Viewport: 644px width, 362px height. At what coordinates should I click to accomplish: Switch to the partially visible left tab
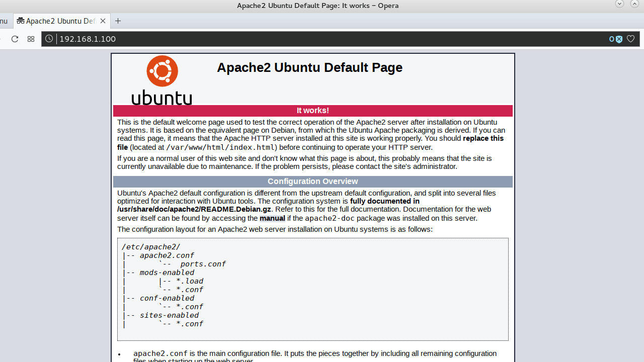pyautogui.click(x=5, y=21)
